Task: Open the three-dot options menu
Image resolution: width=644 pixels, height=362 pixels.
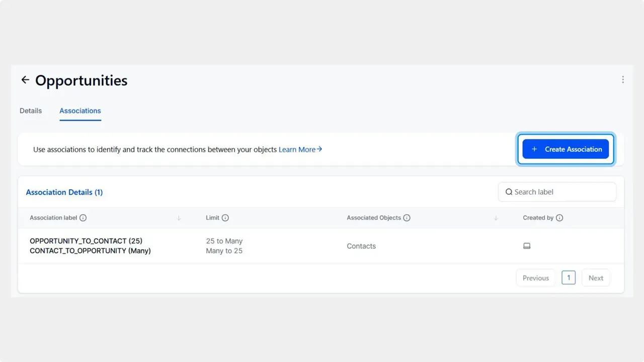Action: 623,79
